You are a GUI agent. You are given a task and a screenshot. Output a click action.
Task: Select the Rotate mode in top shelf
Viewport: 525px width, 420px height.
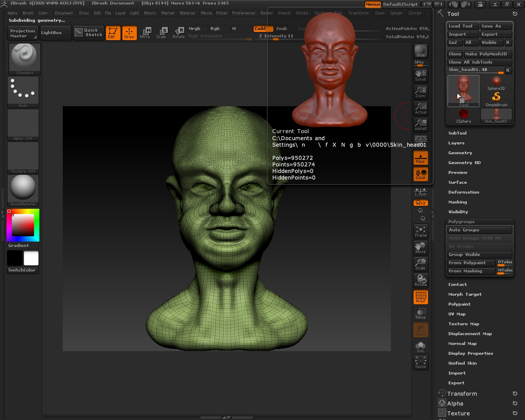tap(178, 33)
